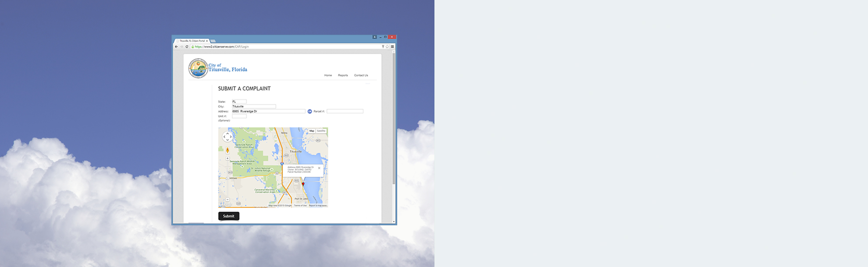
Task: Click the City of Titusville seal logo
Action: click(198, 69)
